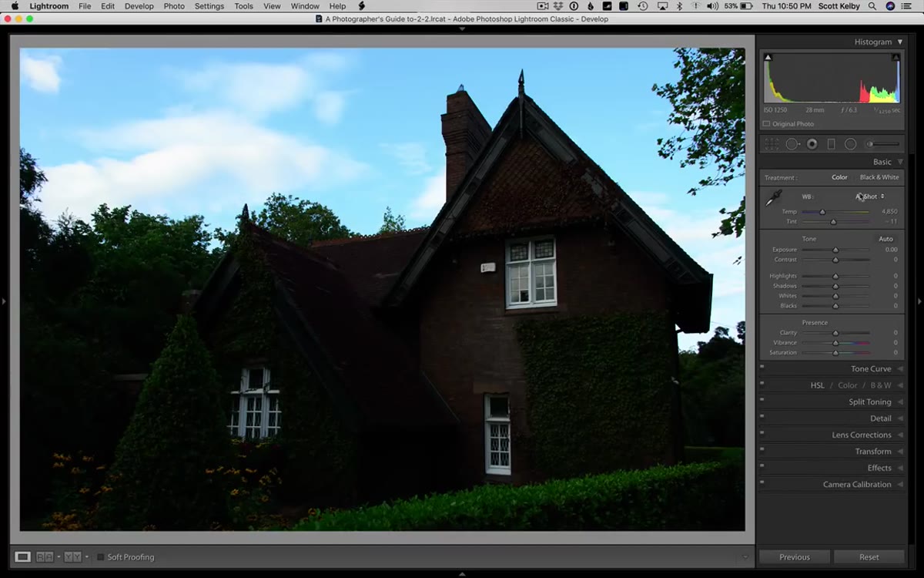Open the Tools menu
Screen dimensions: 924x578
[x=244, y=6]
